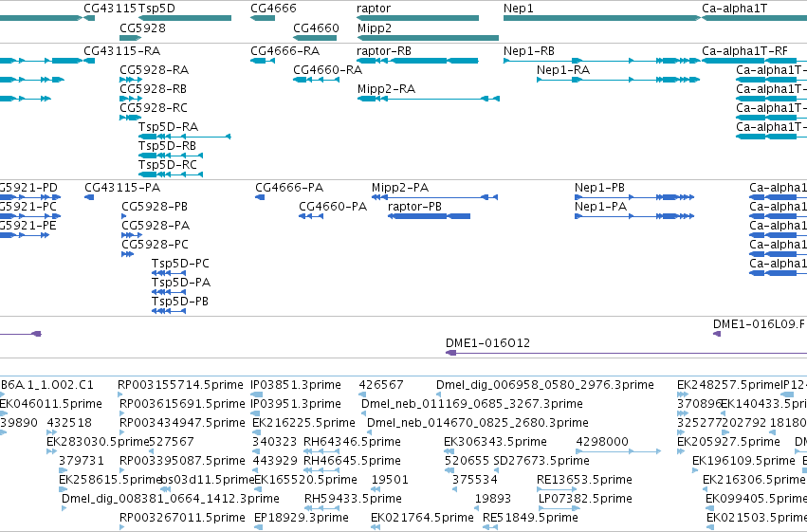
Task: Select the Tsp5D-PC protein label
Action: pyautogui.click(x=180, y=264)
